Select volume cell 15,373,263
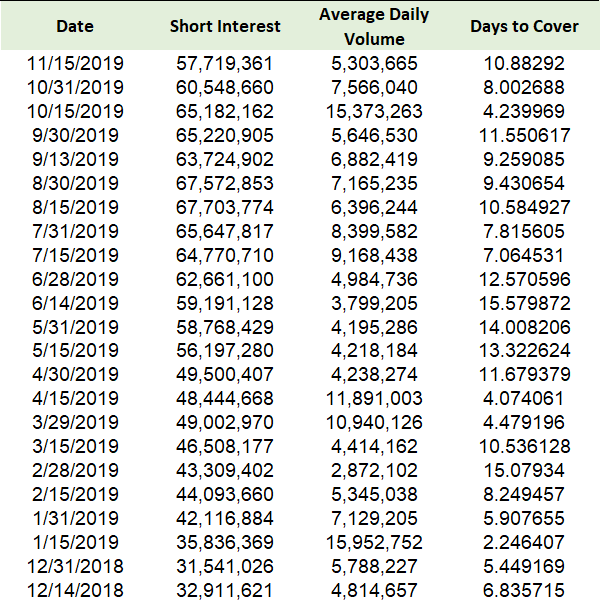This screenshot has width=601, height=603. (374, 112)
